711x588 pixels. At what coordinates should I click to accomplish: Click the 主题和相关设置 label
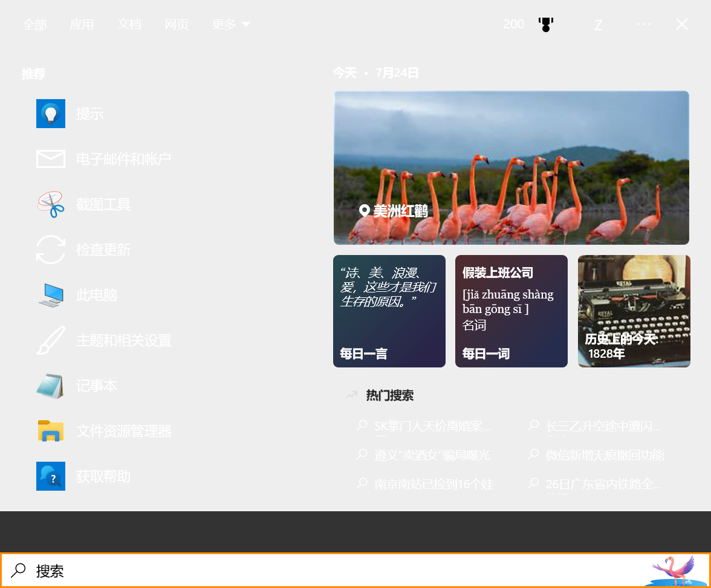[x=124, y=340]
